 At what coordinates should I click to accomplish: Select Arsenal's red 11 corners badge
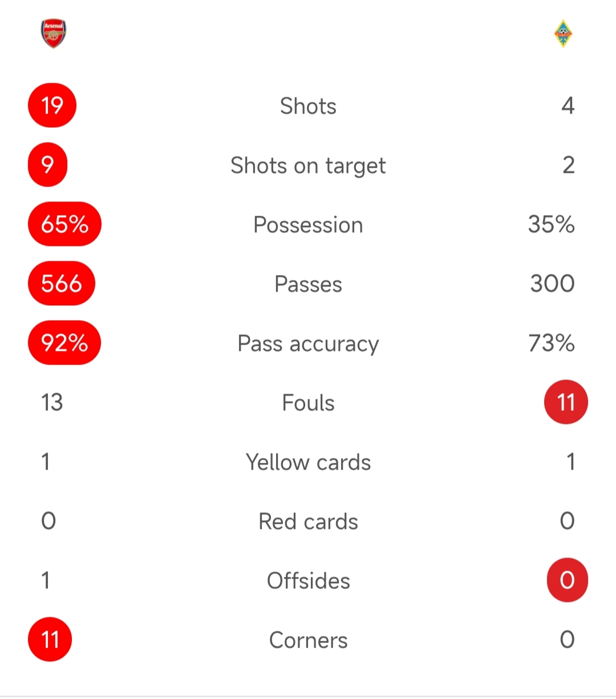click(x=50, y=640)
